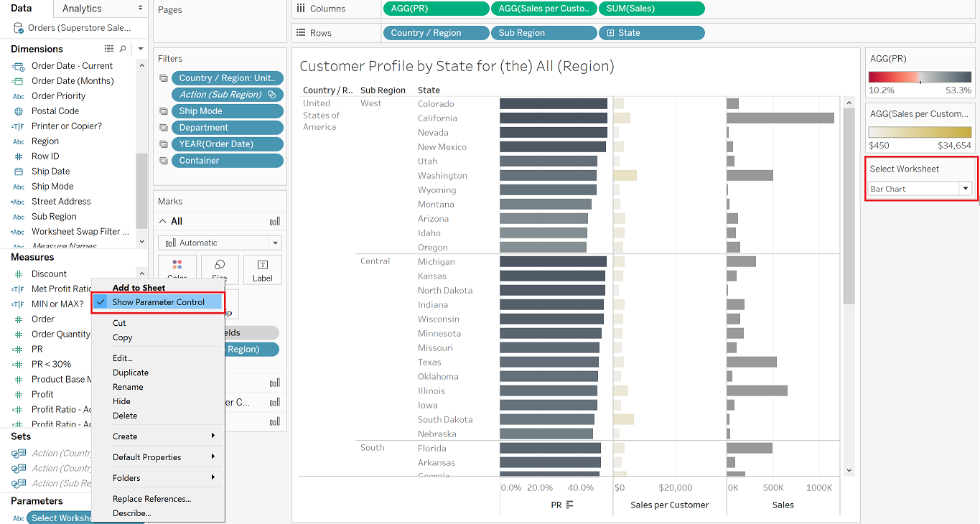This screenshot has height=524, width=980.
Task: Click the Size marks card button
Action: coord(220,269)
